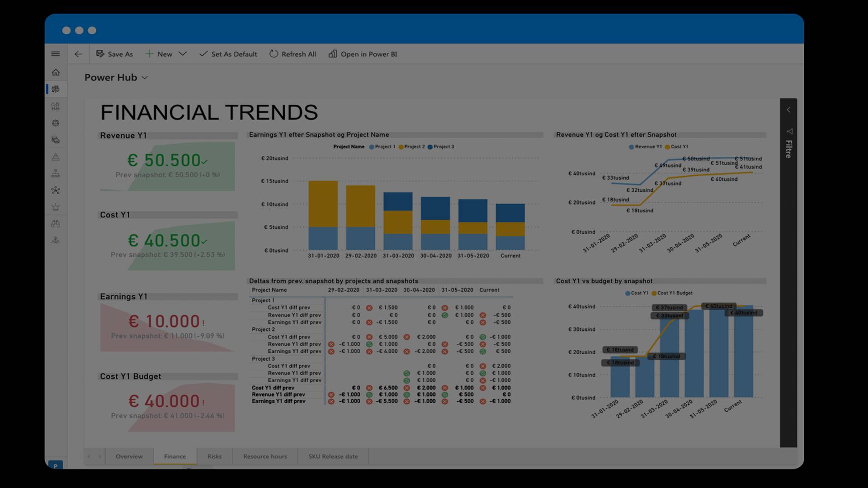Go to Home in the sidebar
This screenshot has width=868, height=488.
(x=56, y=72)
